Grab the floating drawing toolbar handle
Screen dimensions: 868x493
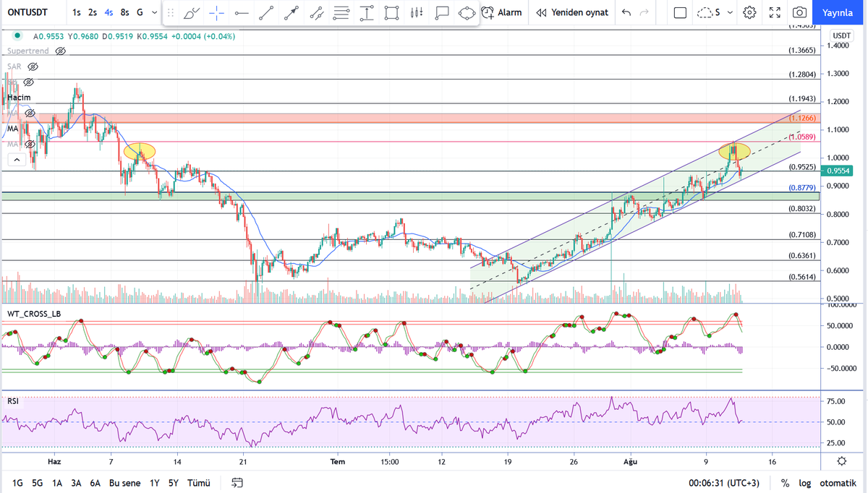(171, 12)
